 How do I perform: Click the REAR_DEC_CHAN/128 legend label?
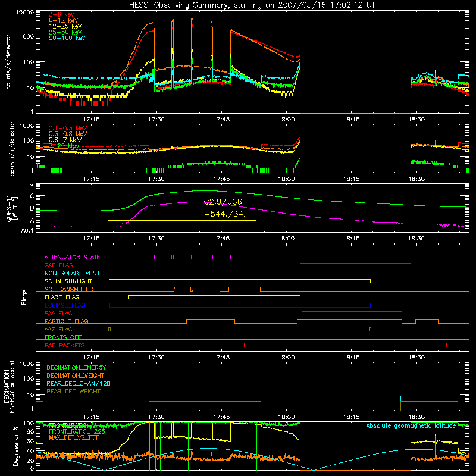point(79,384)
